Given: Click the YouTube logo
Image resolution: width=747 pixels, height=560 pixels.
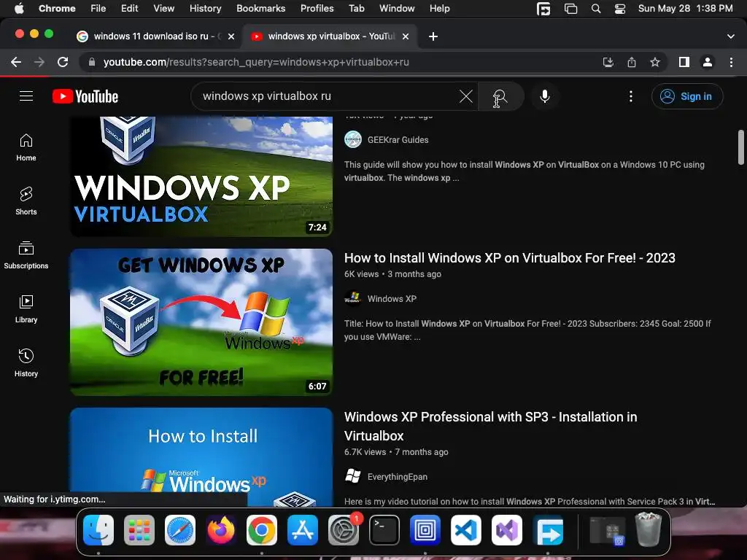Looking at the screenshot, I should coord(85,96).
